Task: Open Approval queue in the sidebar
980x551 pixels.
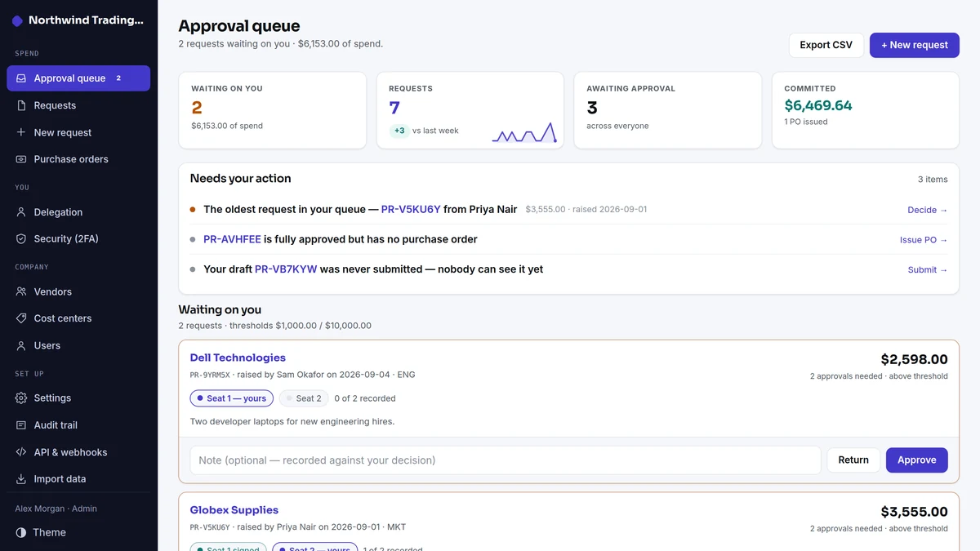Action: pos(78,78)
